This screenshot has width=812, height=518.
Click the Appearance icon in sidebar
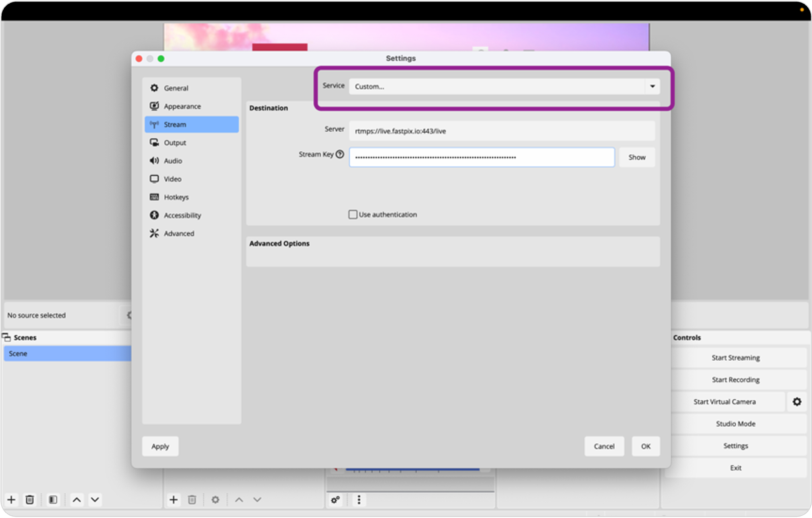point(154,106)
